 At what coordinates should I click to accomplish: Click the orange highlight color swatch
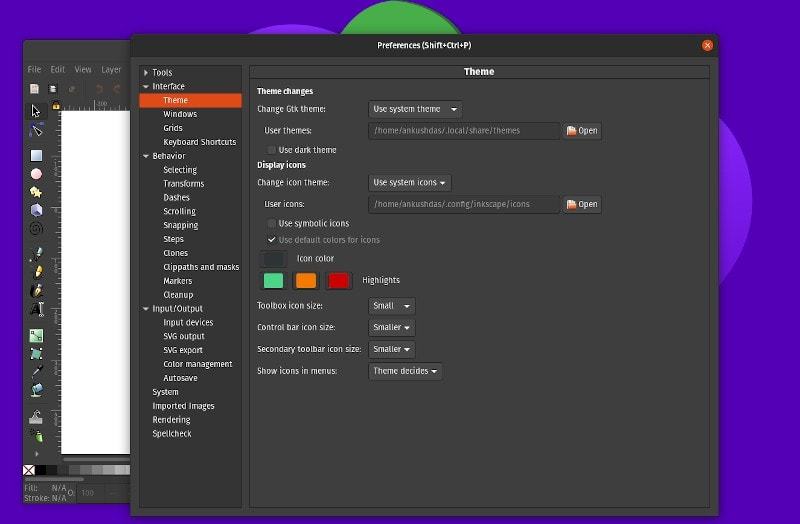click(x=306, y=281)
